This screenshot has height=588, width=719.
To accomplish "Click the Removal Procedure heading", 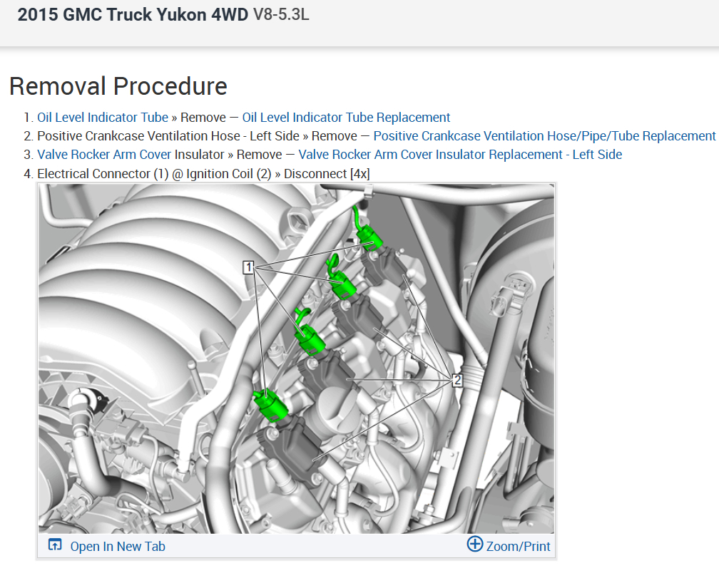I will [x=118, y=86].
